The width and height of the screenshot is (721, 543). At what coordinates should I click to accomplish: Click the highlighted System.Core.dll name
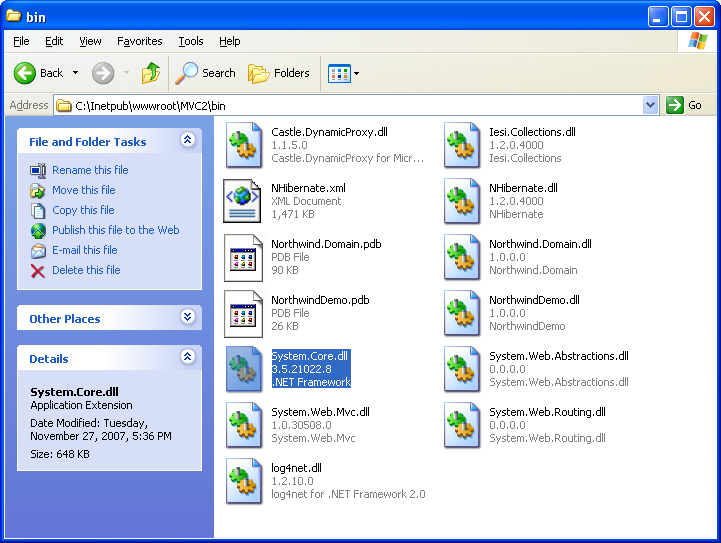click(x=309, y=356)
